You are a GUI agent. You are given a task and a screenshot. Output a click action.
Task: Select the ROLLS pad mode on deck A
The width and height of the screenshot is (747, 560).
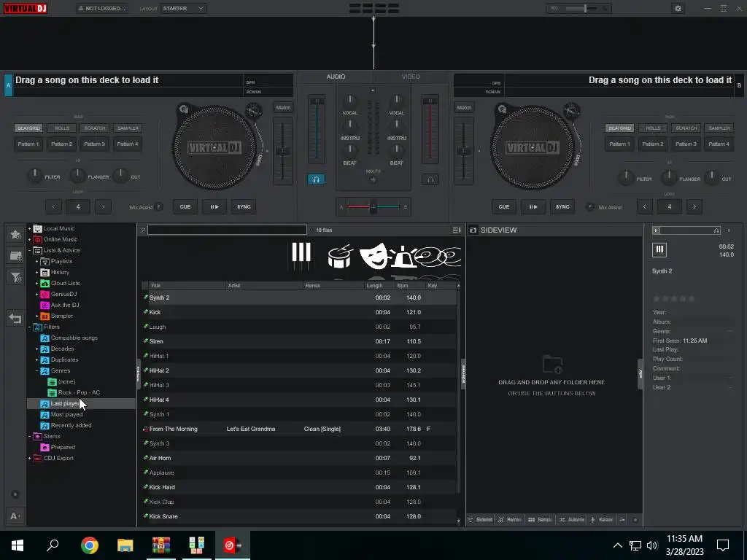tap(62, 128)
